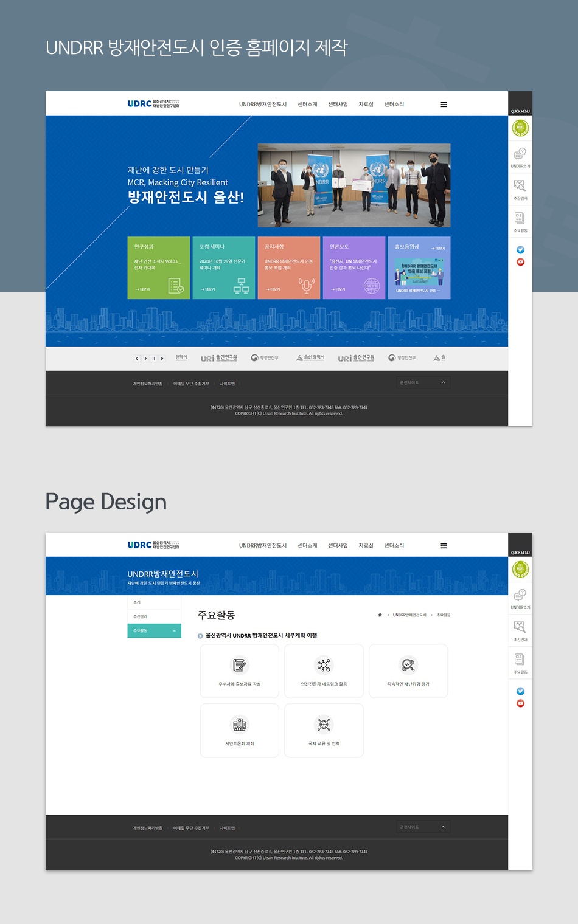578x924 pixels.
Task: Select 추진경과 in the left sidebar menu
Action: 141,616
